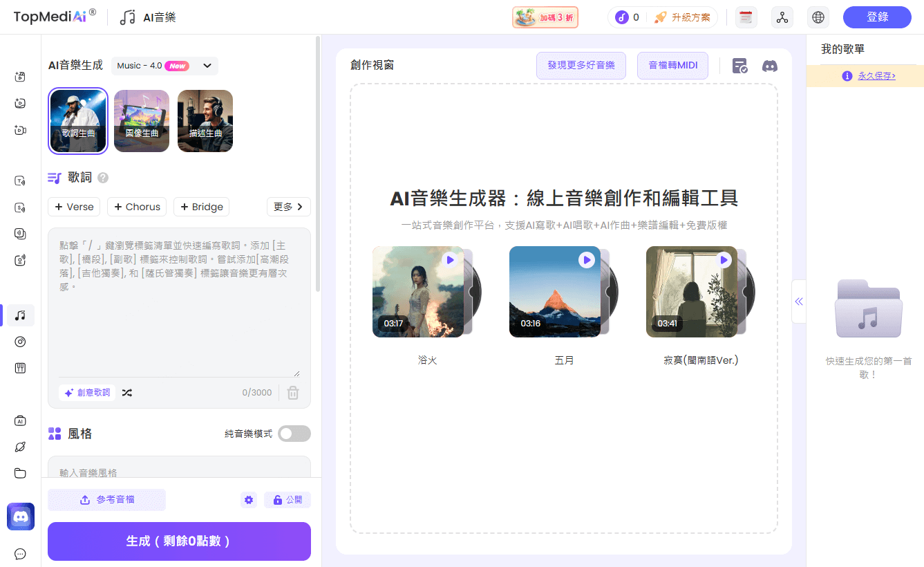This screenshot has width=924, height=567.
Task: Open the 寂寞 window cover thumbnail
Action: pyautogui.click(x=692, y=292)
